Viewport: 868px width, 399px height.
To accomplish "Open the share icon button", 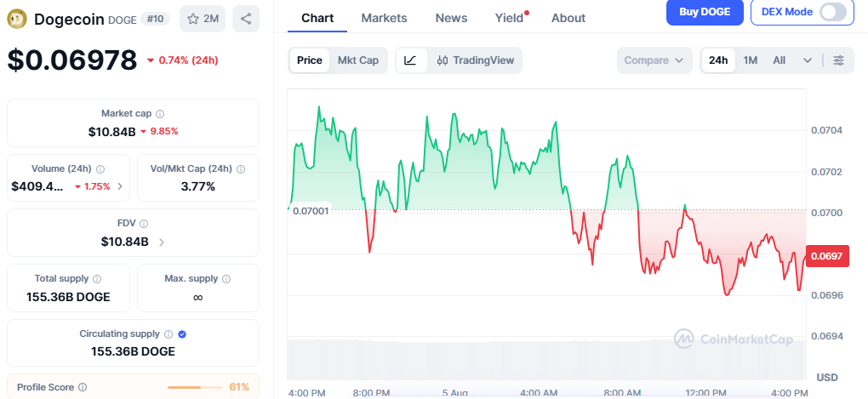I will [246, 19].
